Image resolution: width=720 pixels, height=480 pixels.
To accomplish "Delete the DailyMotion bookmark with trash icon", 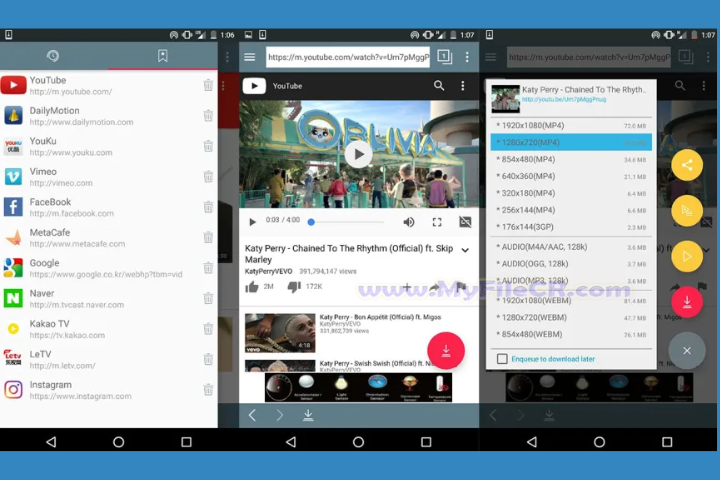I will 208,116.
